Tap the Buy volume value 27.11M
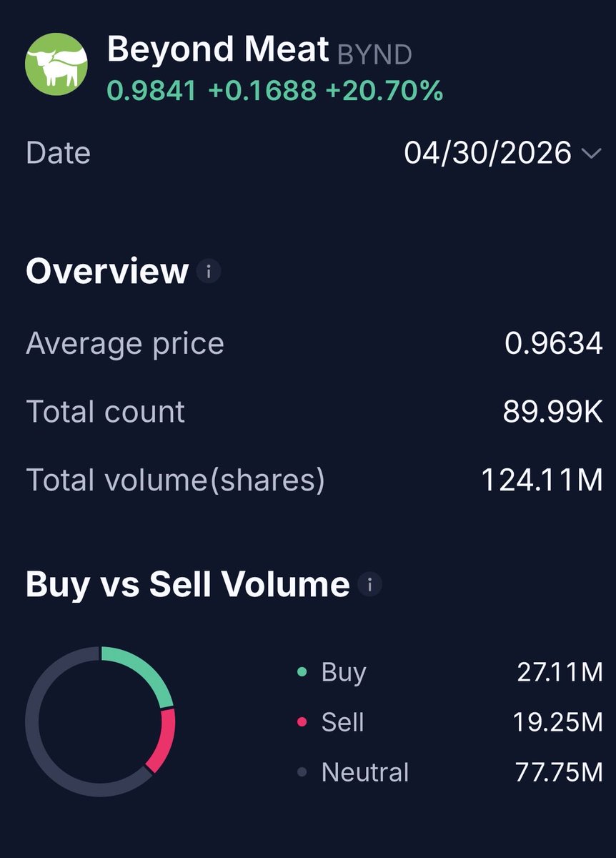This screenshot has width=616, height=858. (560, 672)
